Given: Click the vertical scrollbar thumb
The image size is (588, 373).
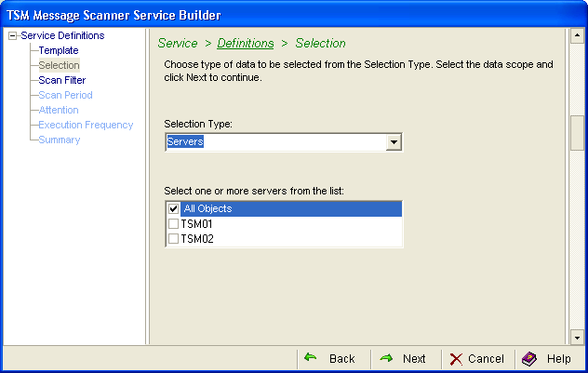Looking at the screenshot, I should (x=577, y=133).
